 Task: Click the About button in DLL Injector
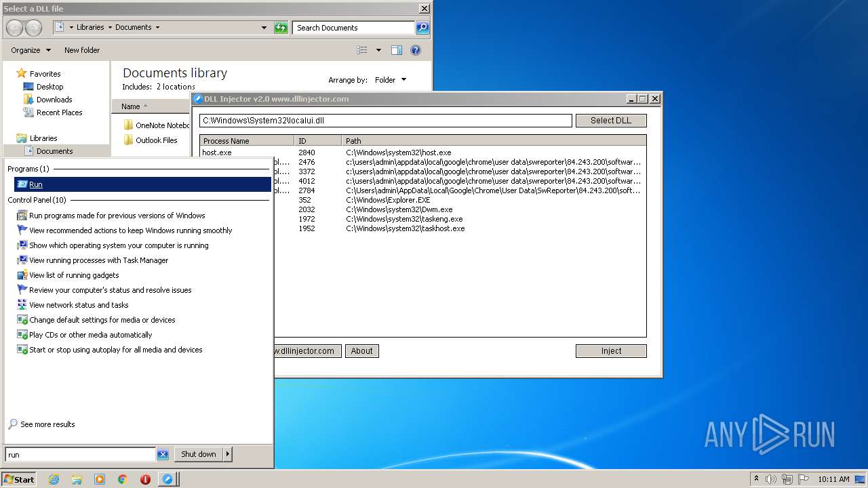pyautogui.click(x=361, y=351)
